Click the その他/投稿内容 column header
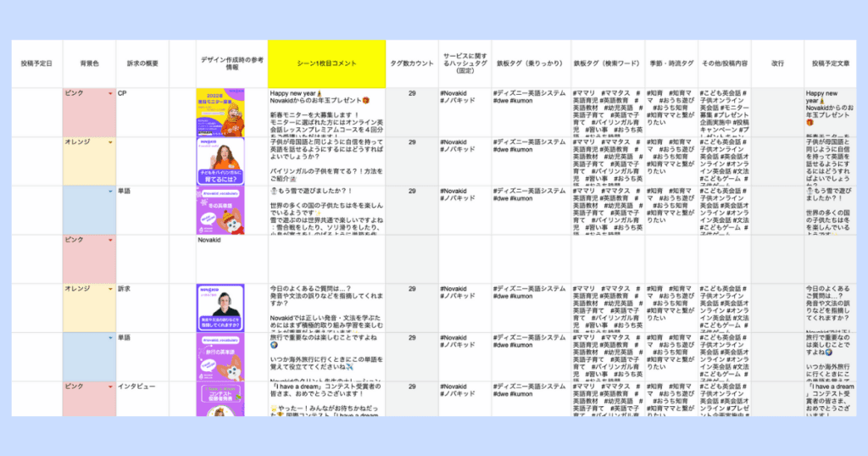The height and width of the screenshot is (456, 868). point(724,64)
